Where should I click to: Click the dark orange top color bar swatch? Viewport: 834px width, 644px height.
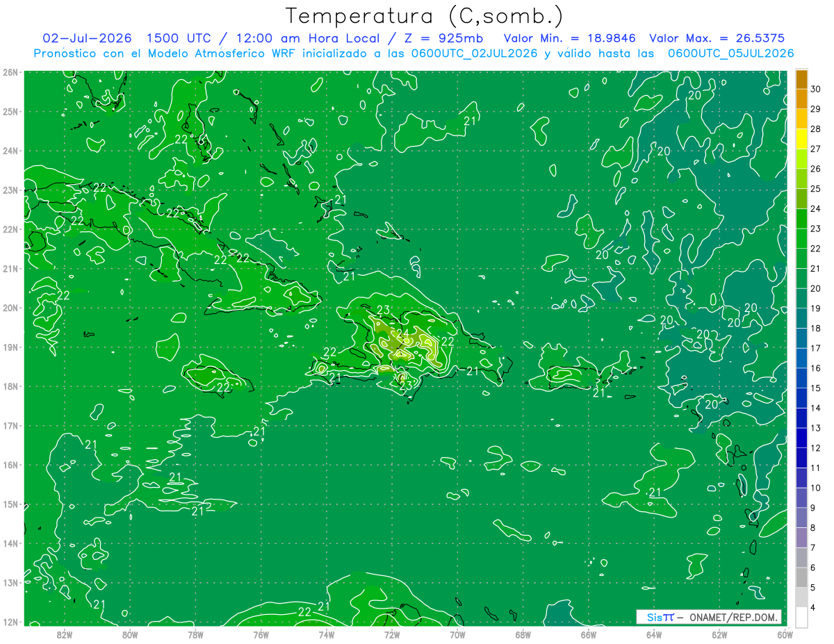(x=801, y=79)
